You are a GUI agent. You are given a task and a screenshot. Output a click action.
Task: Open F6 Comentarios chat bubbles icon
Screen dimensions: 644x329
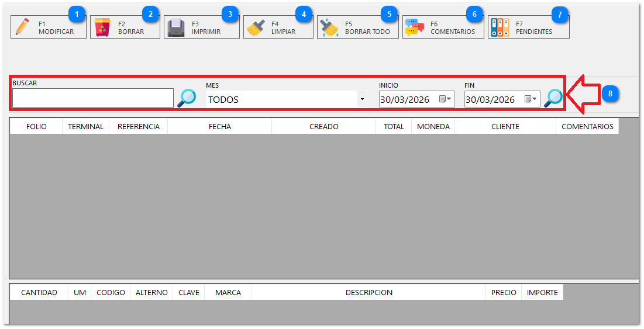click(414, 27)
